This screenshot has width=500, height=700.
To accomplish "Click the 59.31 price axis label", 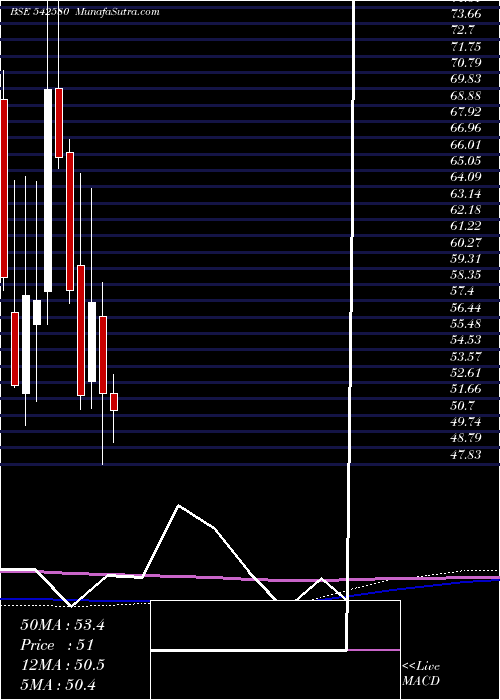I will [466, 259].
